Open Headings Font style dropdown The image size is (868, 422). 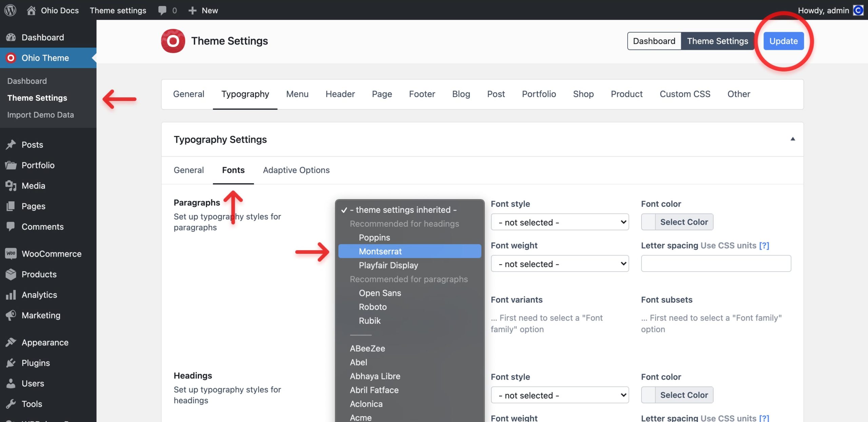560,395
